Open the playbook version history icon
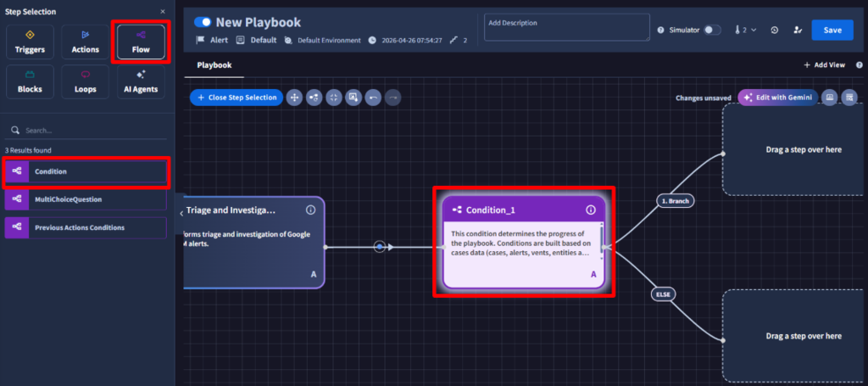The height and width of the screenshot is (386, 868). [x=775, y=30]
